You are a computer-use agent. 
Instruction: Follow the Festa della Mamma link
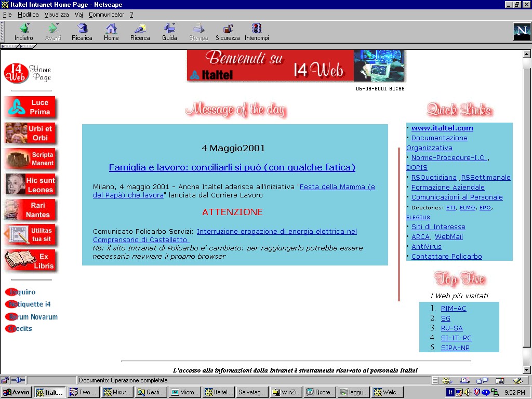pyautogui.click(x=337, y=187)
